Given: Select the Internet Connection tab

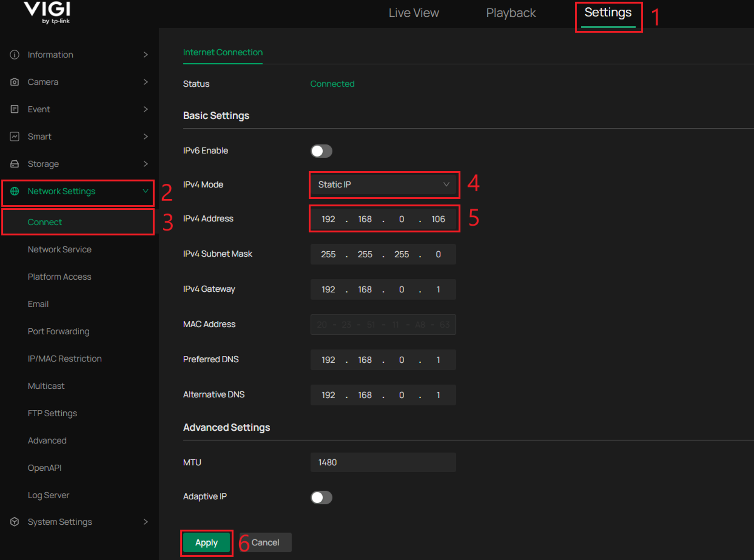Looking at the screenshot, I should click(x=223, y=52).
